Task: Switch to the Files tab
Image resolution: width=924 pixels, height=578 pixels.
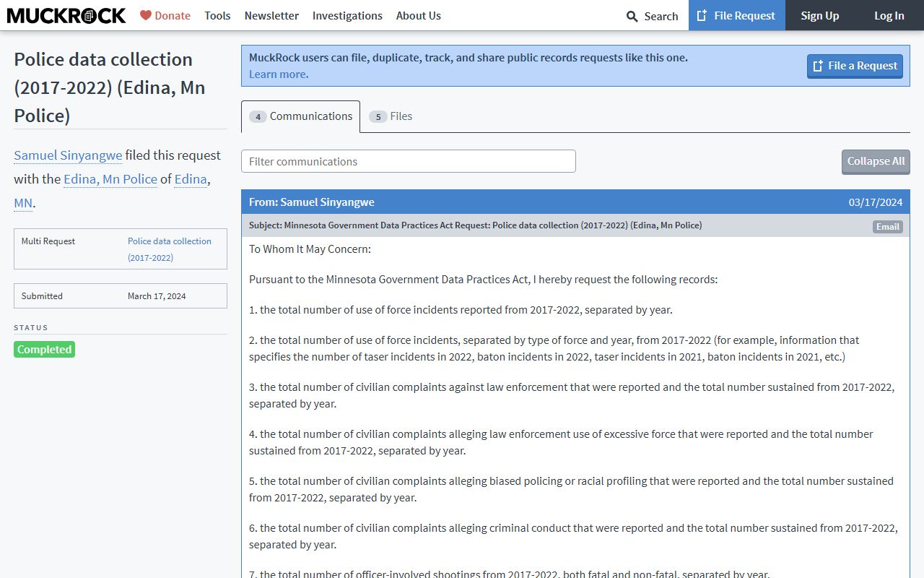Action: coord(391,116)
